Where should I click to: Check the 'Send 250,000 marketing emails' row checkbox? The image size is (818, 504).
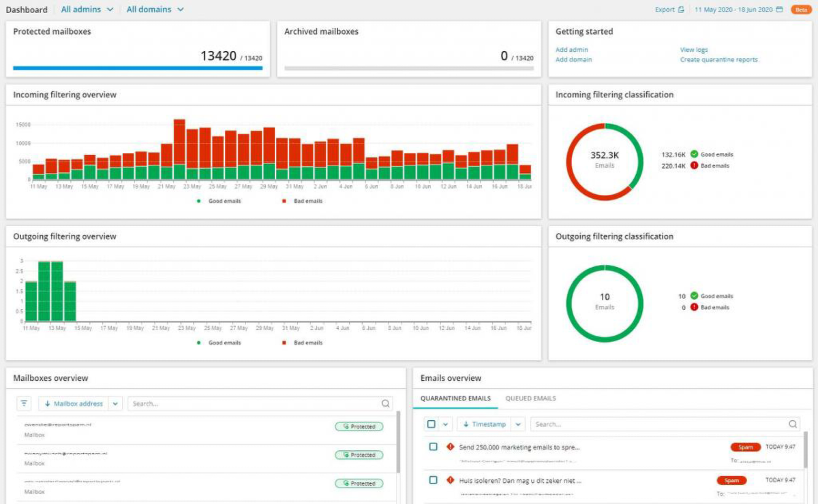tap(433, 447)
